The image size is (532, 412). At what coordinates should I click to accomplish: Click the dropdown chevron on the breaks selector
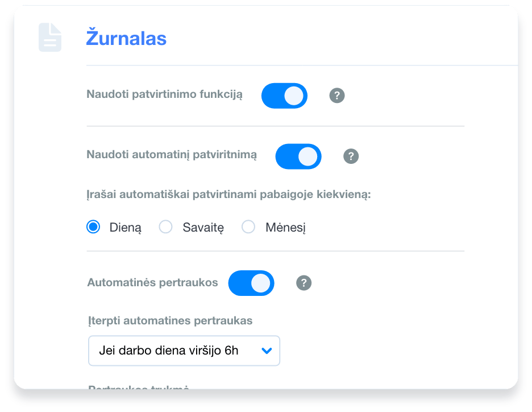click(x=267, y=351)
